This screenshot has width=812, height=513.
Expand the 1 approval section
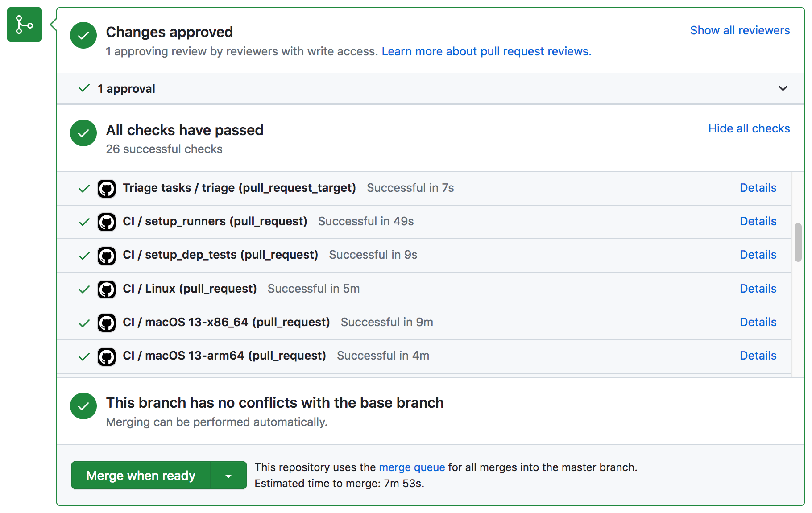click(x=783, y=88)
